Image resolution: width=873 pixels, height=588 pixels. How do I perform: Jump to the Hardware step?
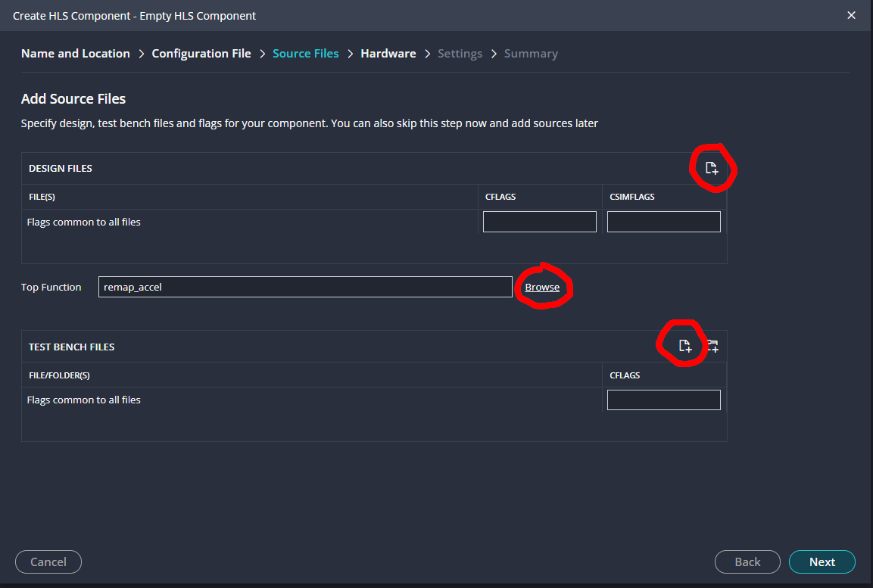click(x=388, y=54)
